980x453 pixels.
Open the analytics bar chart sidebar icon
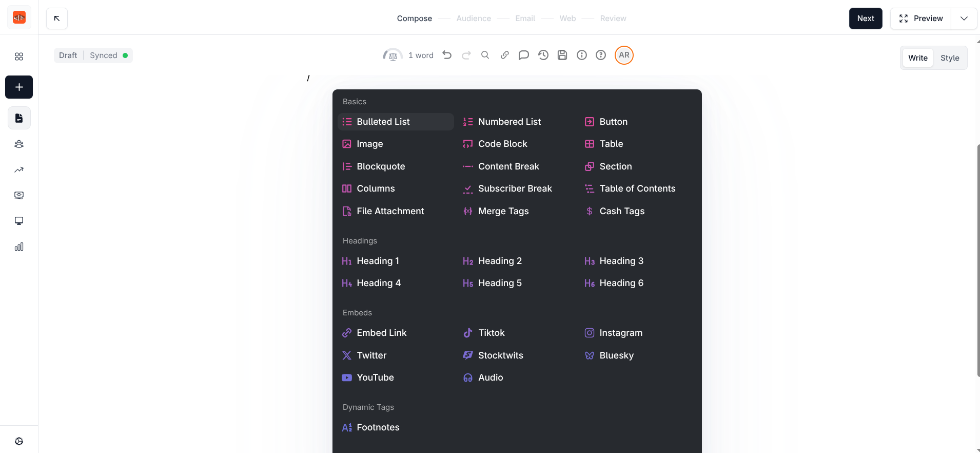pos(19,247)
